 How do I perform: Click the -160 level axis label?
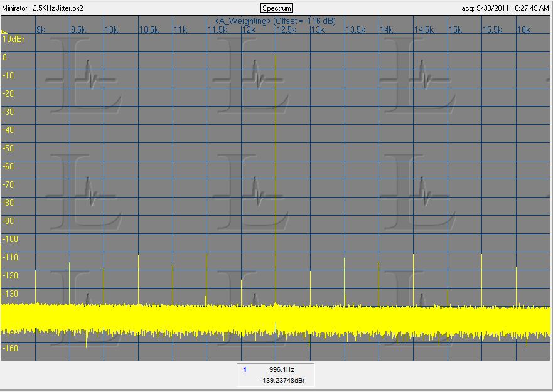click(x=10, y=348)
